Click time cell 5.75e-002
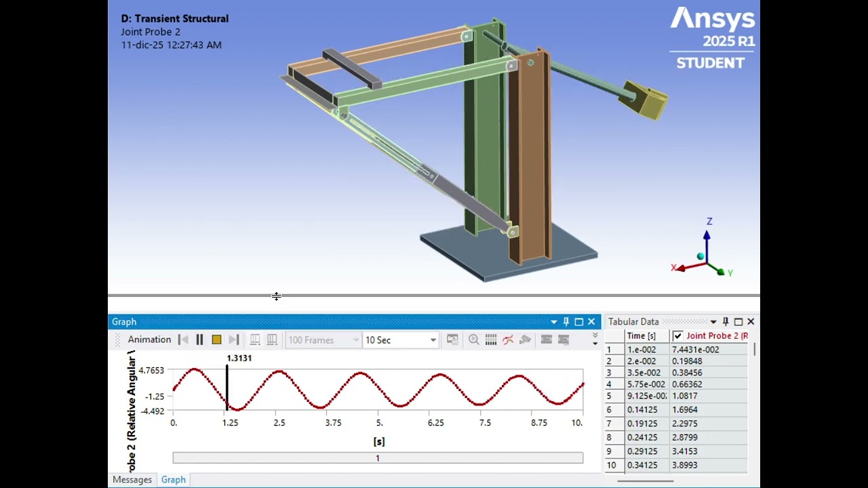868x488 pixels. (646, 384)
